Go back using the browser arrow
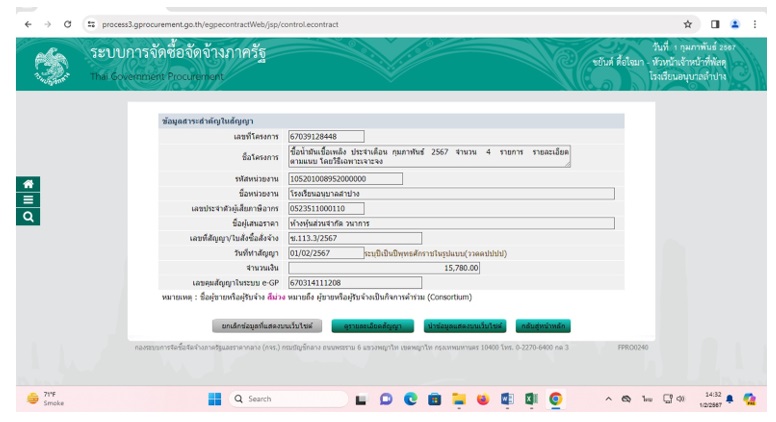Image resolution: width=776 pixels, height=422 pixels. [28, 24]
